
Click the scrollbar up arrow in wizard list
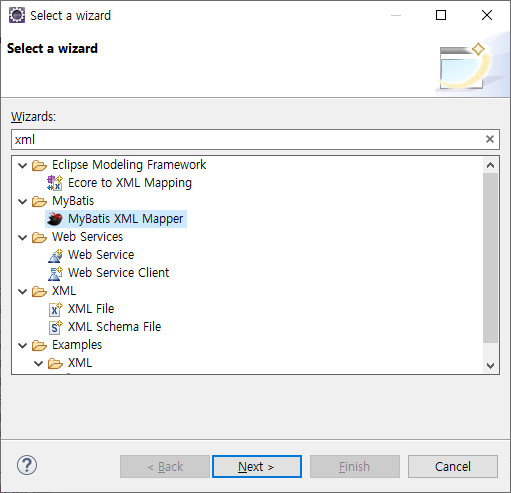tap(490, 165)
